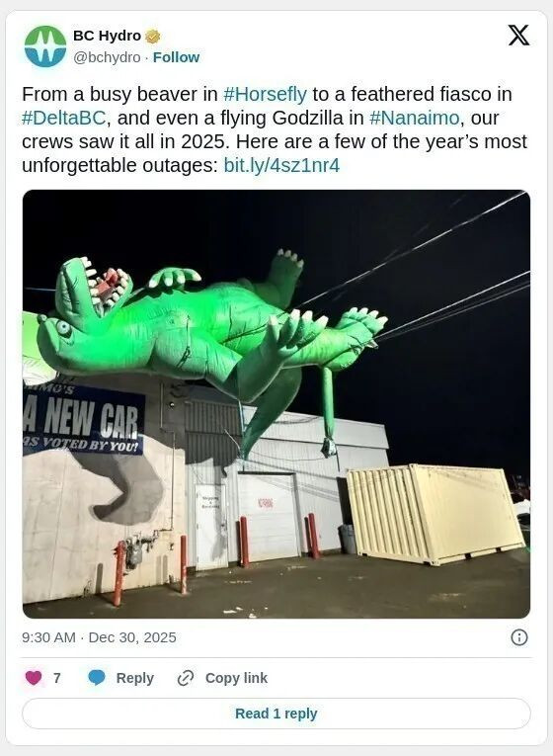Image resolution: width=553 pixels, height=756 pixels.
Task: Click the like count number 7
Action: 57,678
